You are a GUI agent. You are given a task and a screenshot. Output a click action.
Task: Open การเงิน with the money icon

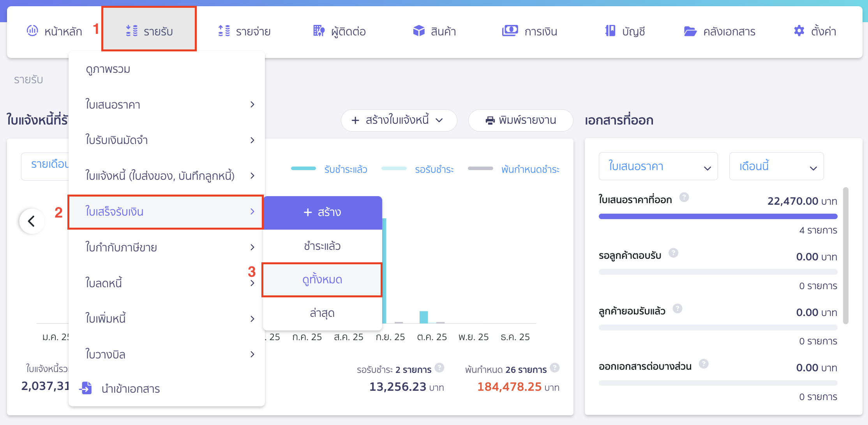(510, 31)
